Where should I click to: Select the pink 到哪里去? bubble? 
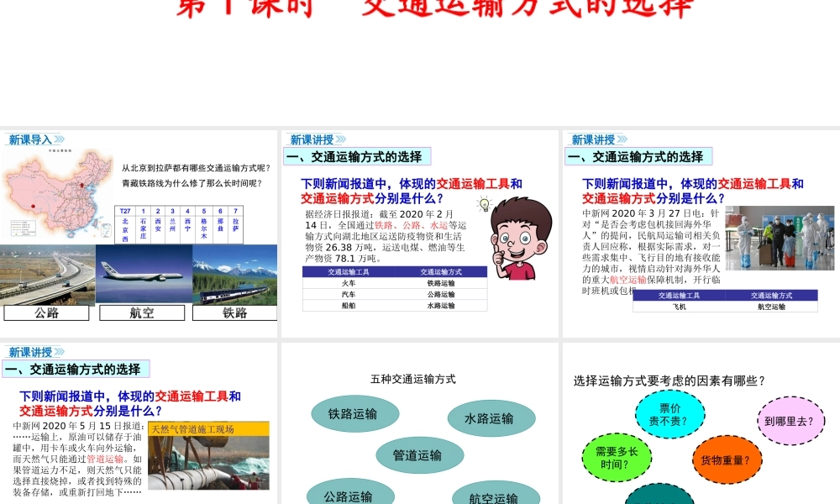click(x=790, y=421)
